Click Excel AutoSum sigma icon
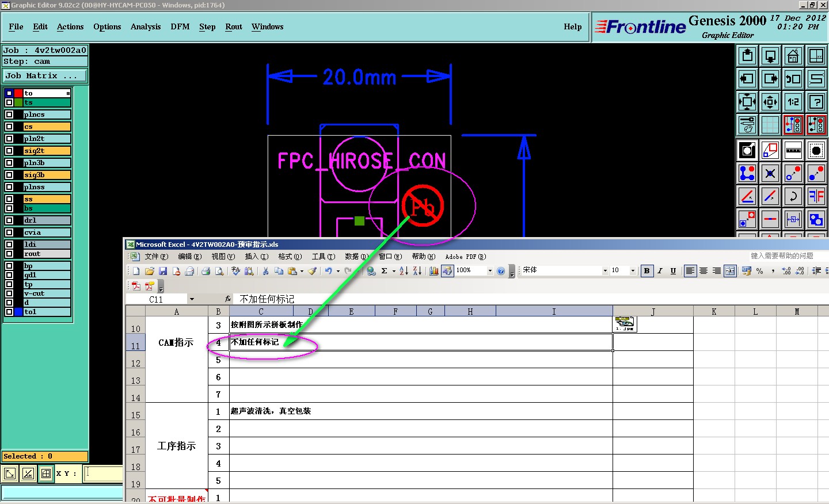The height and width of the screenshot is (504, 829). 384,270
